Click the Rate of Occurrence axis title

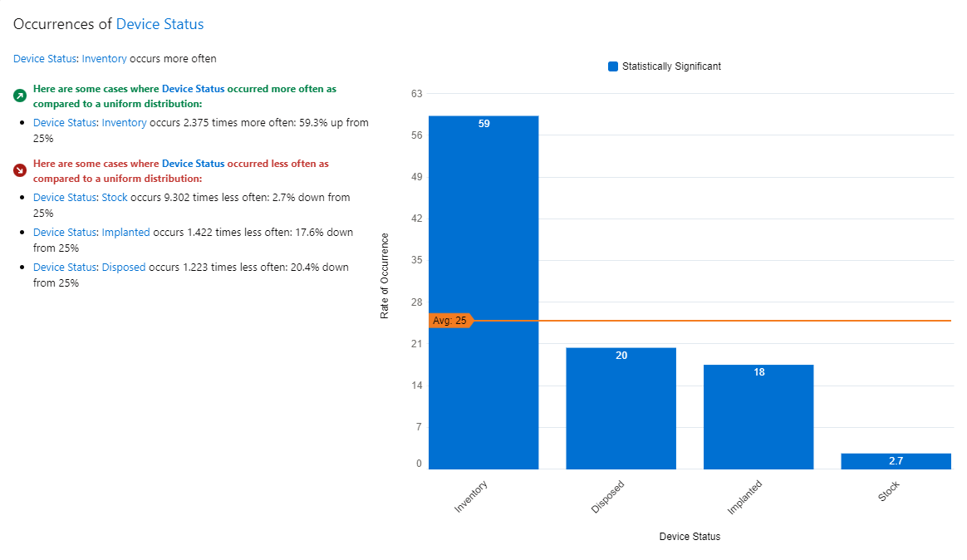pos(384,276)
